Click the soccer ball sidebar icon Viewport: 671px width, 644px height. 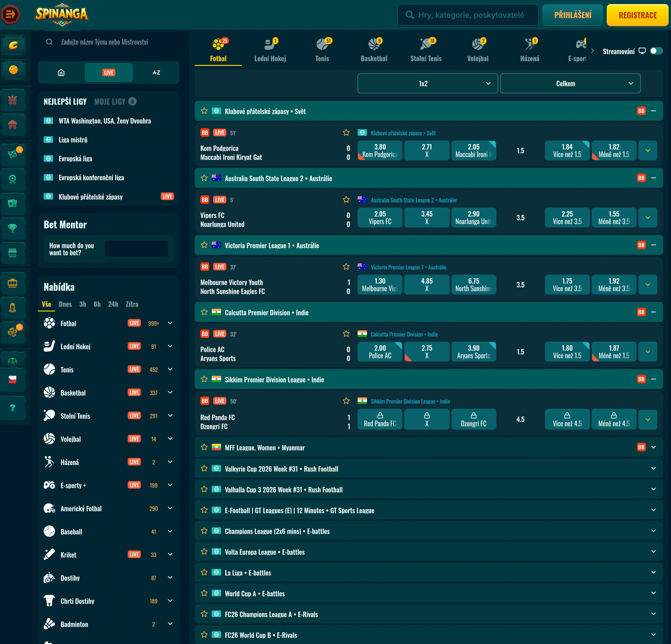[13, 362]
